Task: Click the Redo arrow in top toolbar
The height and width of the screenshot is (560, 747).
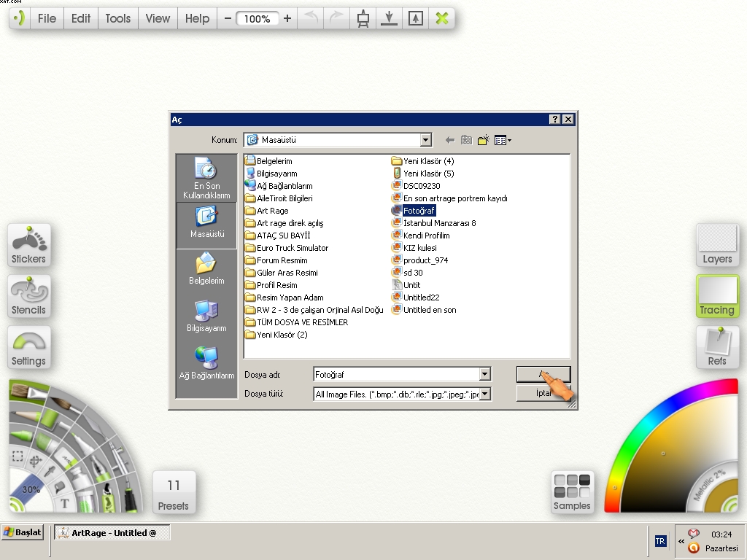Action: tap(336, 18)
